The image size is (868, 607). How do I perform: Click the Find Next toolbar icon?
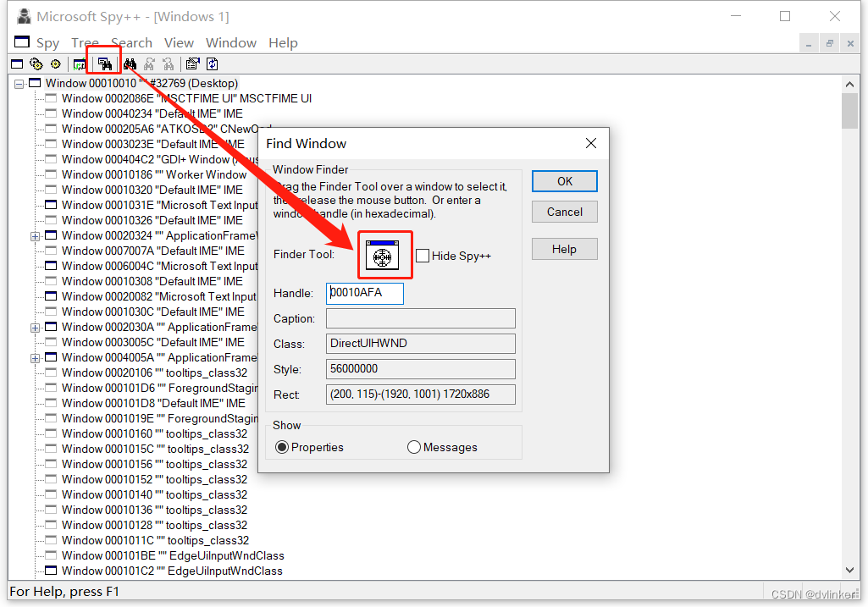click(x=149, y=64)
